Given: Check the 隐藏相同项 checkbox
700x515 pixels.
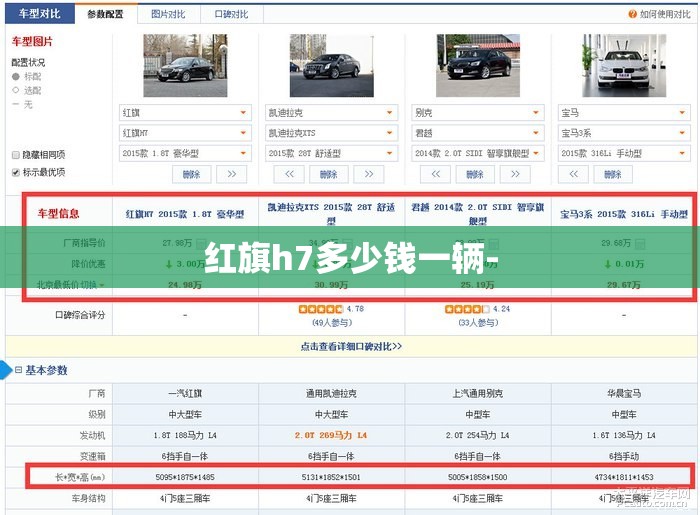Looking at the screenshot, I should [x=16, y=155].
